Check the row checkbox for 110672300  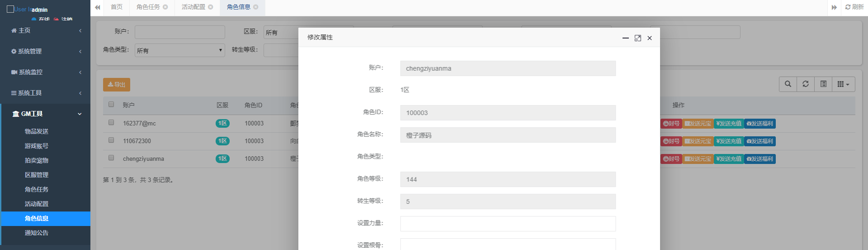point(111,140)
